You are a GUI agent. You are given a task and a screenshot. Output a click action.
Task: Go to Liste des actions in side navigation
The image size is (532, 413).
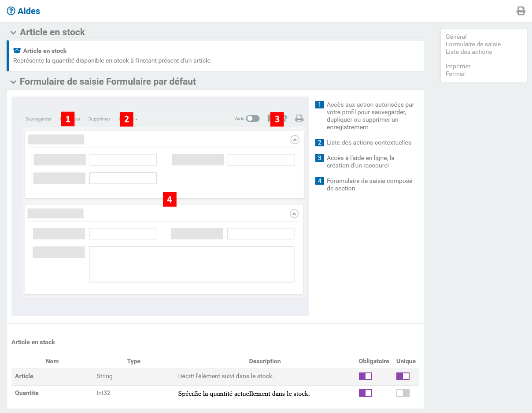click(469, 52)
